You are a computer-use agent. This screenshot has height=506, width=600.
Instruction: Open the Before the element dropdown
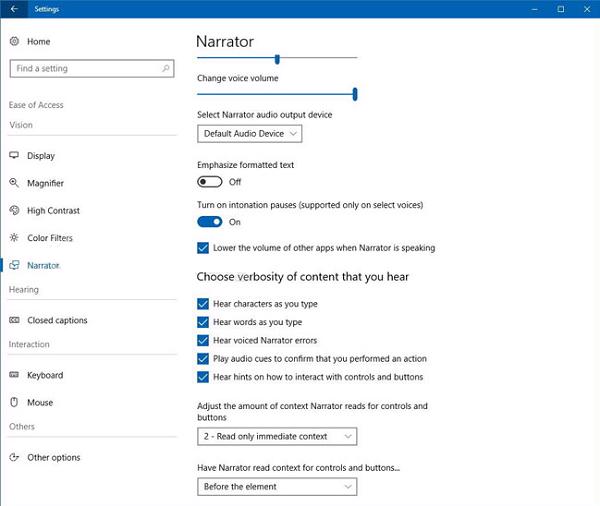point(277,487)
